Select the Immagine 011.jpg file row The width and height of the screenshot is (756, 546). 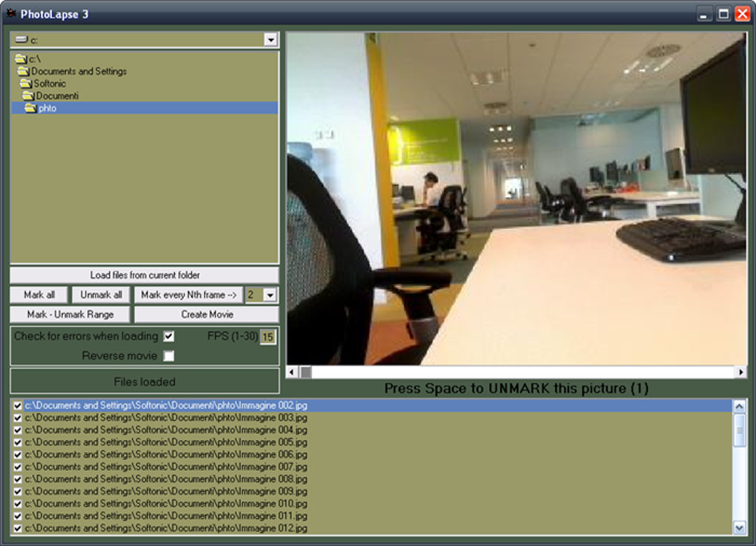[x=372, y=516]
